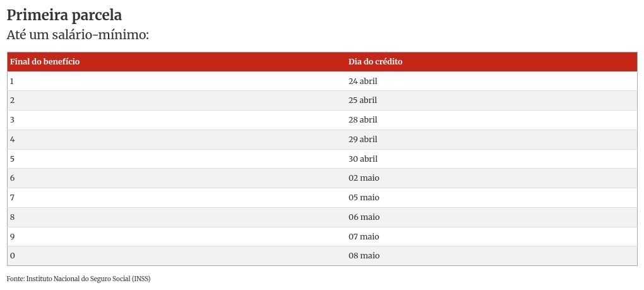Click the 'Primeira parcela' heading
The image size is (644, 290).
coord(64,15)
